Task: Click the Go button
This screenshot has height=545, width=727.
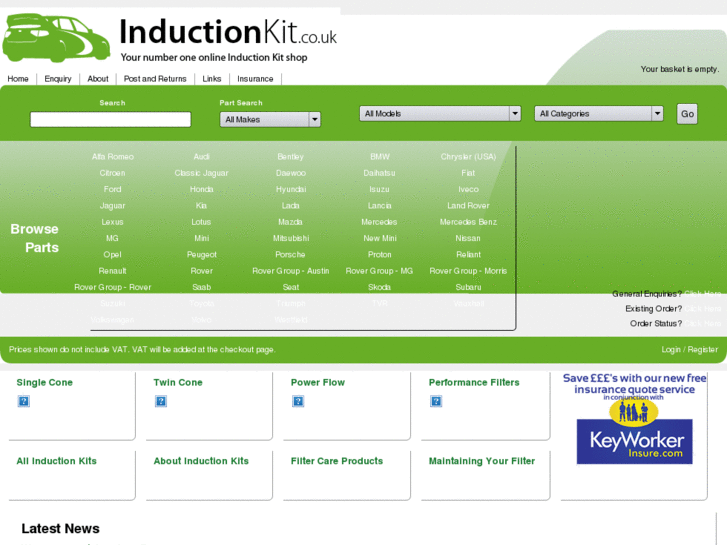Action: (687, 114)
